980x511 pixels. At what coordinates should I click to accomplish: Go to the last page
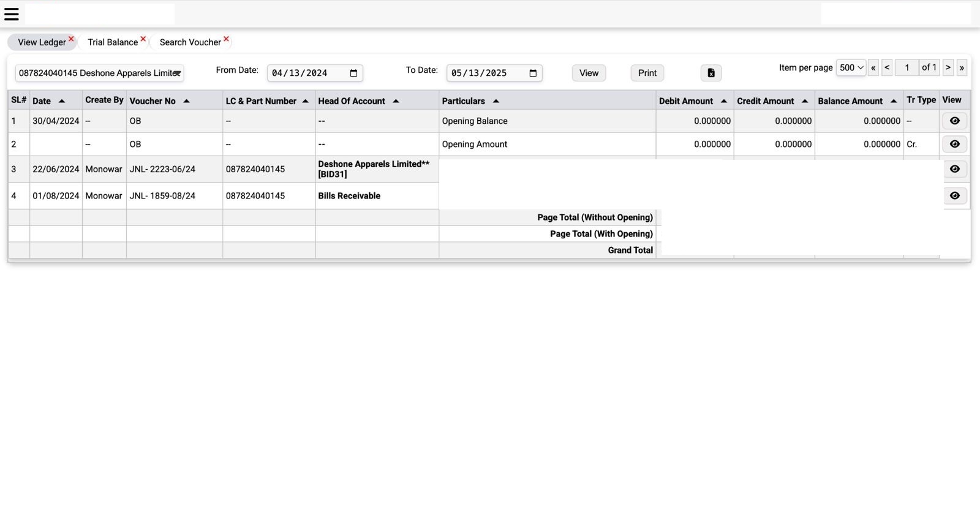(962, 67)
